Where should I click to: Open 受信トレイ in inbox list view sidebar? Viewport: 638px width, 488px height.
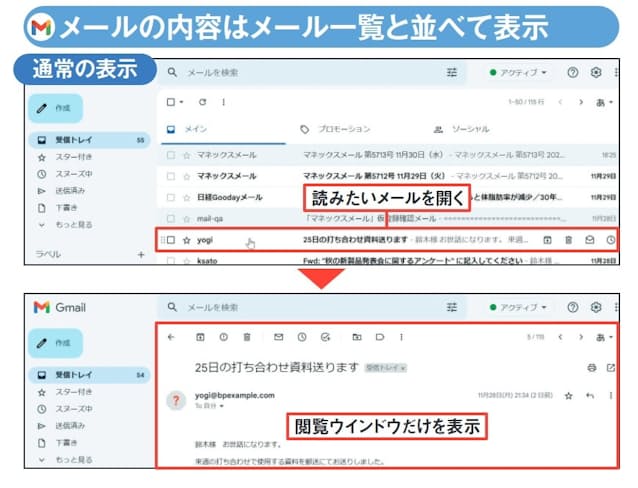point(90,140)
